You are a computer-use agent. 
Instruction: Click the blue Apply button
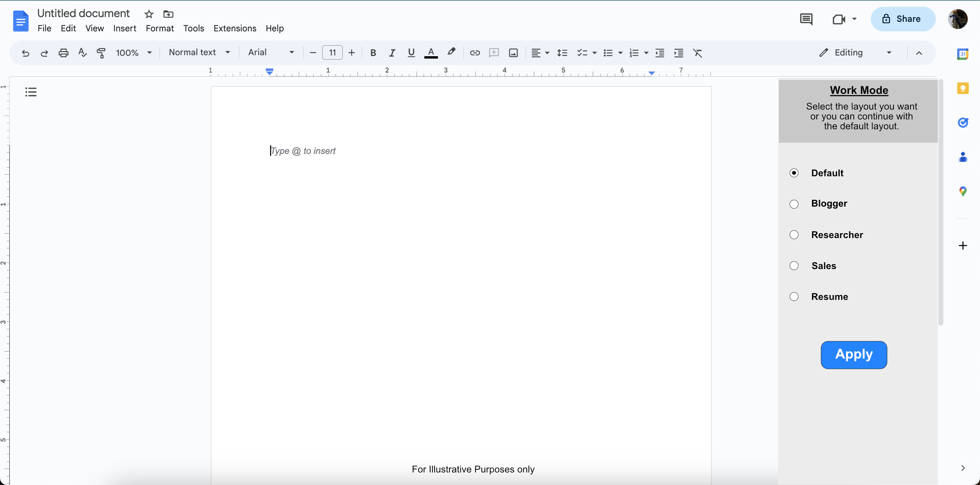(854, 355)
